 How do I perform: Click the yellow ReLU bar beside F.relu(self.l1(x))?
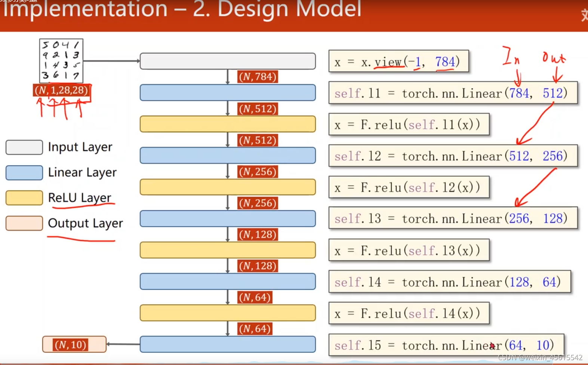(x=228, y=124)
